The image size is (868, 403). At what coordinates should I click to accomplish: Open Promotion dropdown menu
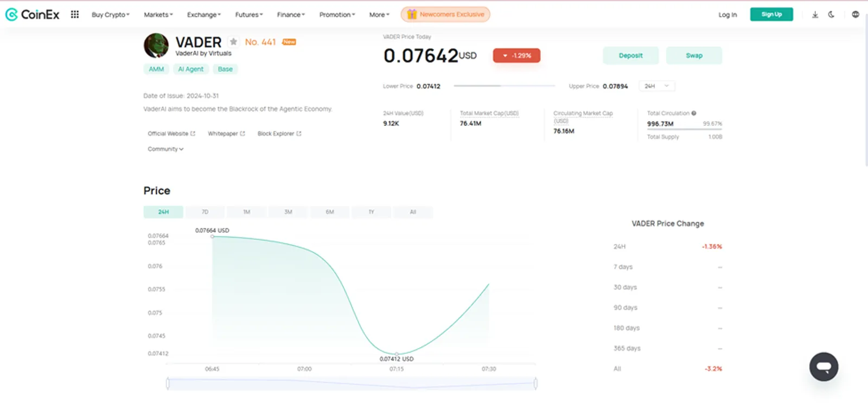(x=337, y=15)
